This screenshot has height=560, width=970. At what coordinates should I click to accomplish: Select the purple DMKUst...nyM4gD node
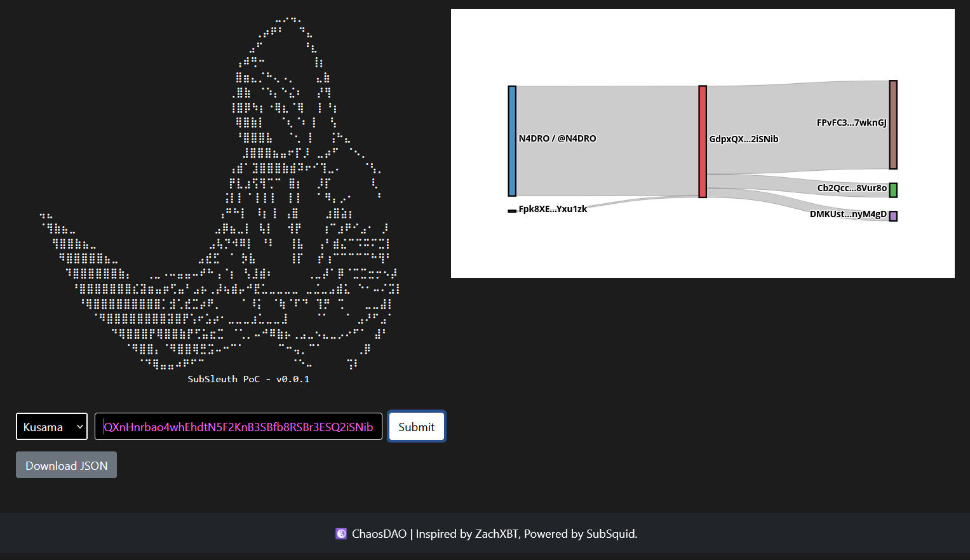pos(893,216)
